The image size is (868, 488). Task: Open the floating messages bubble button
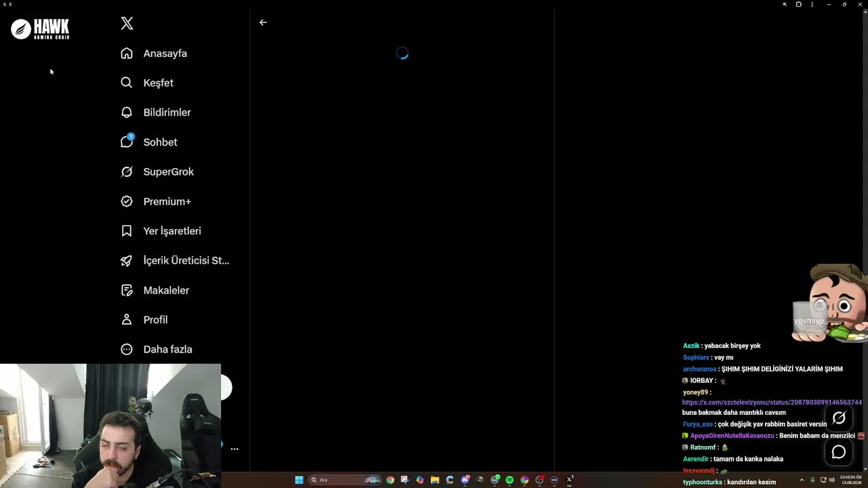click(839, 452)
